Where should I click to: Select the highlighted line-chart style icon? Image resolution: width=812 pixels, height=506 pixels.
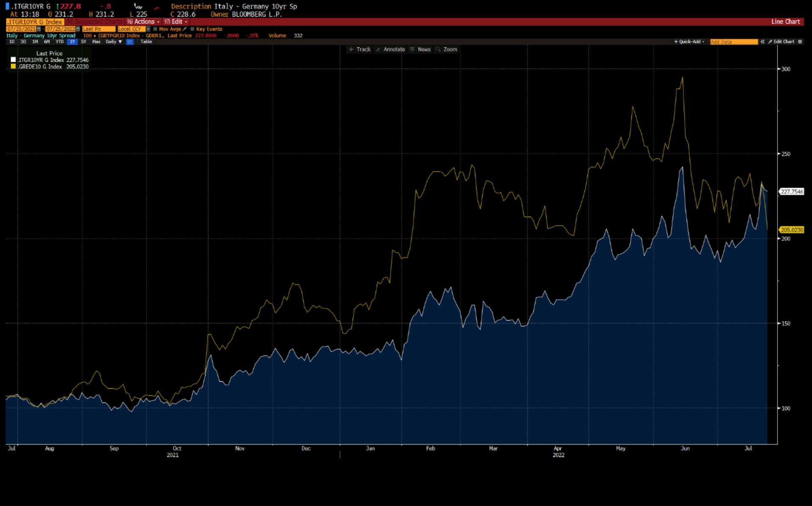pos(129,41)
